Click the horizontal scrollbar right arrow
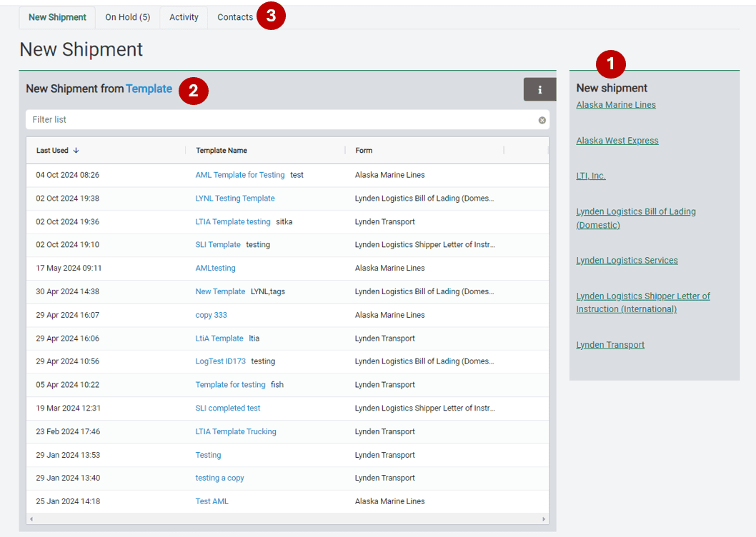Image resolution: width=756 pixels, height=537 pixels. pos(544,519)
